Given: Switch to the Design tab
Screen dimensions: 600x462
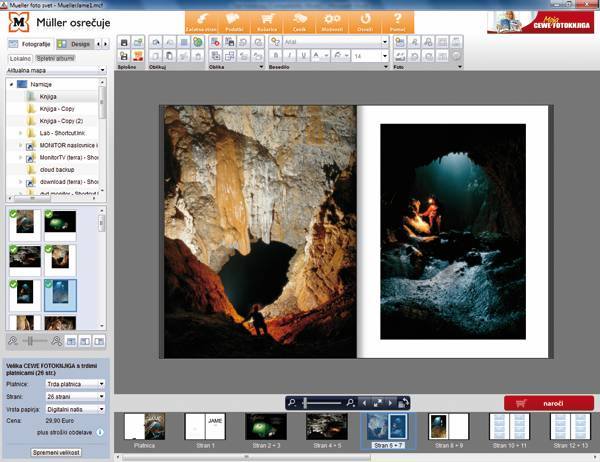Looking at the screenshot, I should (74, 44).
